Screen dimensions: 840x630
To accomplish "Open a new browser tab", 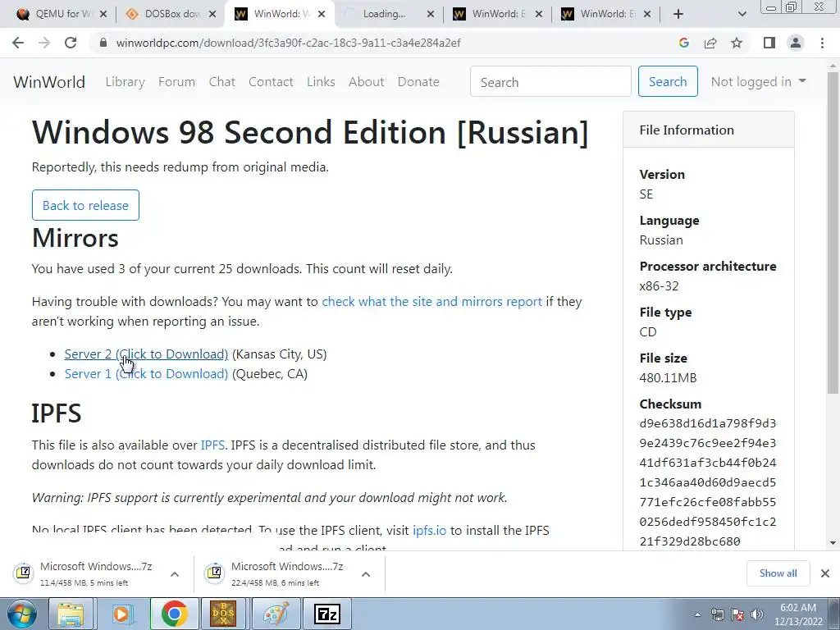I will coord(678,14).
